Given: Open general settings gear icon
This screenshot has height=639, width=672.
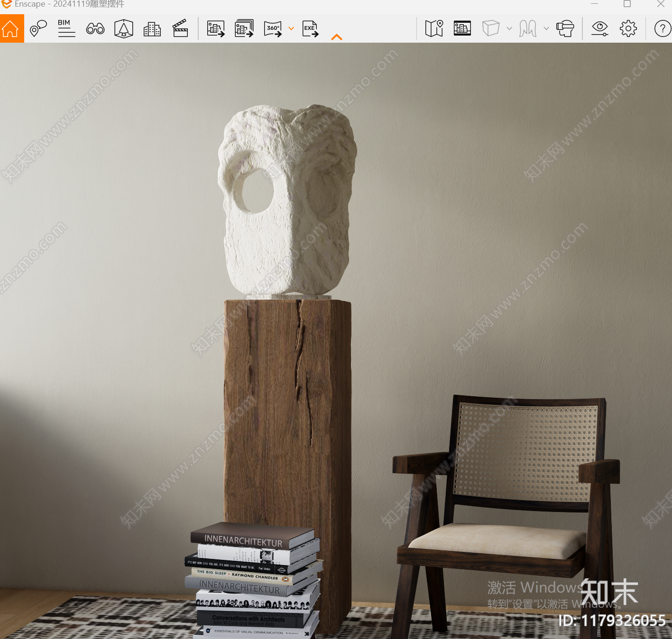Looking at the screenshot, I should pyautogui.click(x=628, y=28).
